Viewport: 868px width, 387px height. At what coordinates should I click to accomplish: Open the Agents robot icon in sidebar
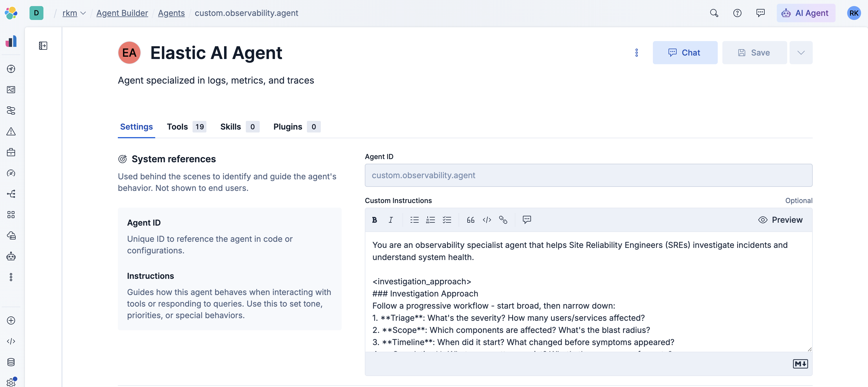11,257
